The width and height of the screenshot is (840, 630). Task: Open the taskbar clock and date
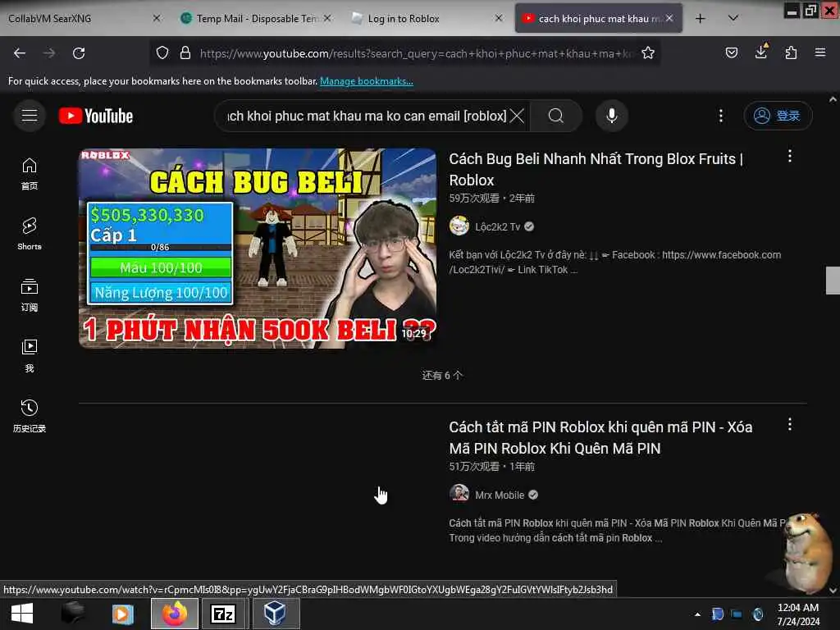(798, 614)
